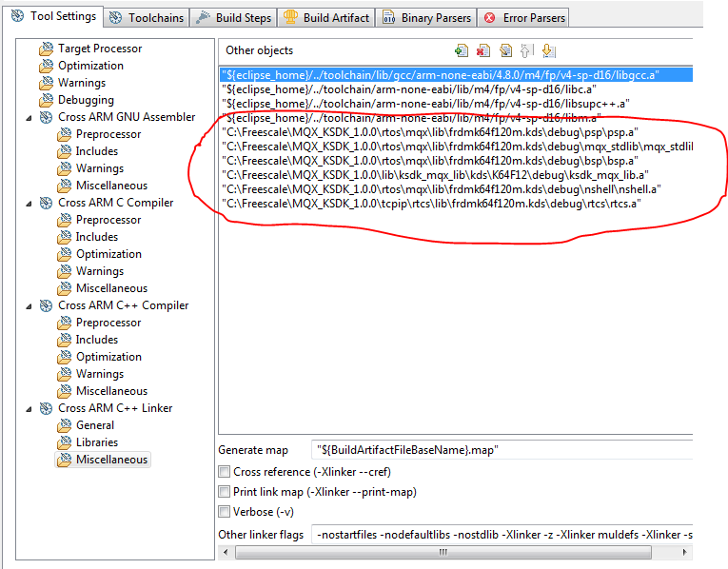Open Warnings under Cross ARM GNU Assembler

tap(90, 168)
